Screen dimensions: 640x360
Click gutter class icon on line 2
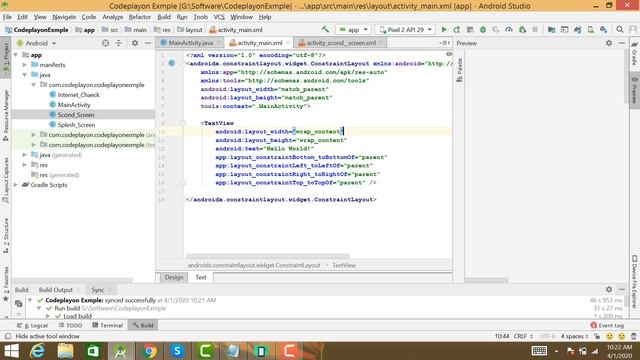[172, 63]
